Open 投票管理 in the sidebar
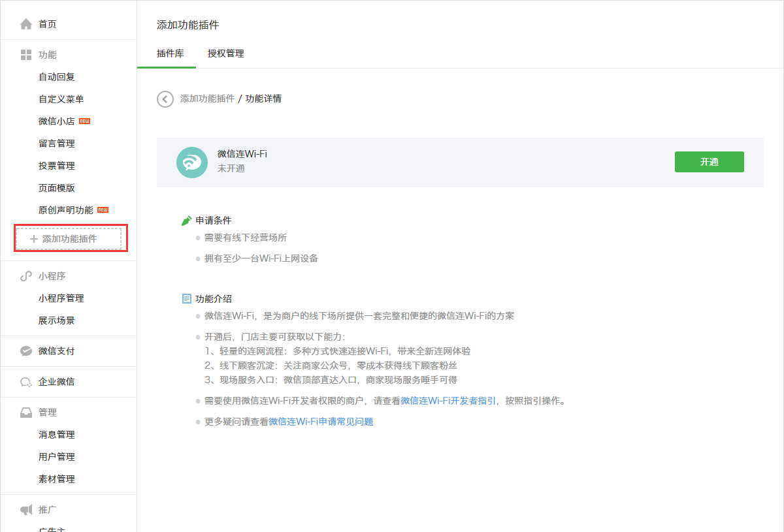The height and width of the screenshot is (532, 784). pos(57,166)
